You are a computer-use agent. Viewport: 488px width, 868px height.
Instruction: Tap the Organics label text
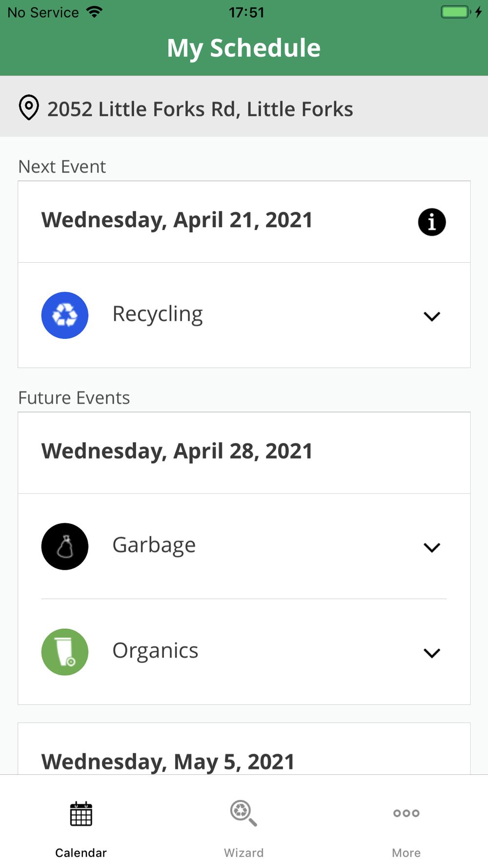click(155, 650)
